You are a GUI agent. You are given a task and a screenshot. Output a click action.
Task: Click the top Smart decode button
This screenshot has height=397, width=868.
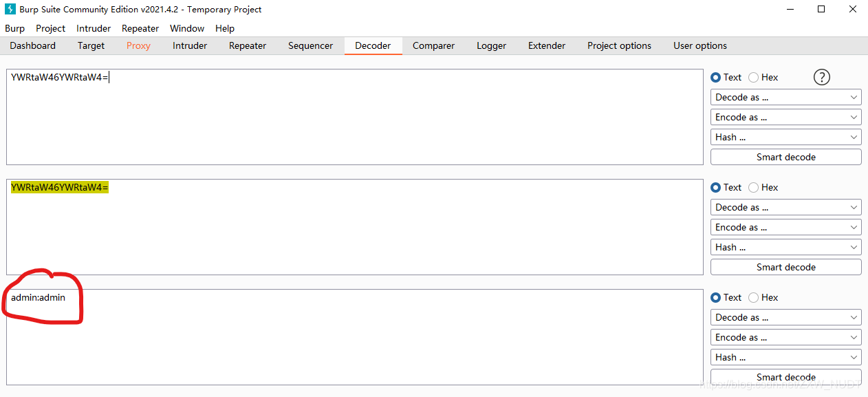785,156
